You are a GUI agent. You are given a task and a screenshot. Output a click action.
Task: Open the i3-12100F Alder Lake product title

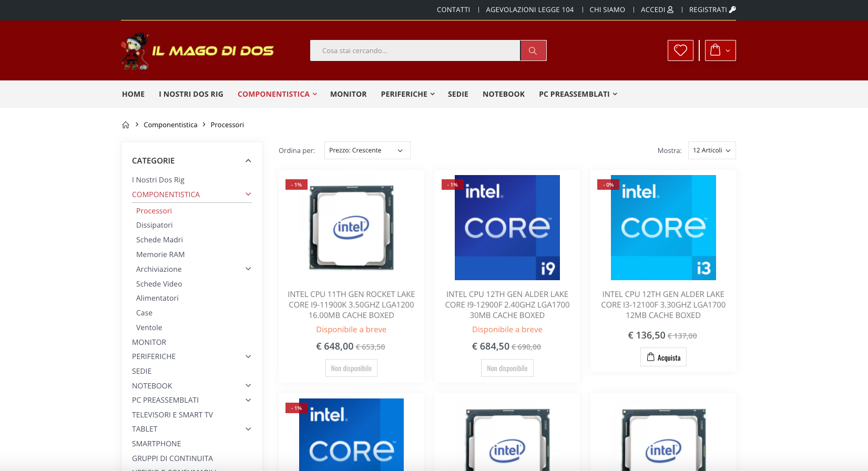pyautogui.click(x=663, y=305)
